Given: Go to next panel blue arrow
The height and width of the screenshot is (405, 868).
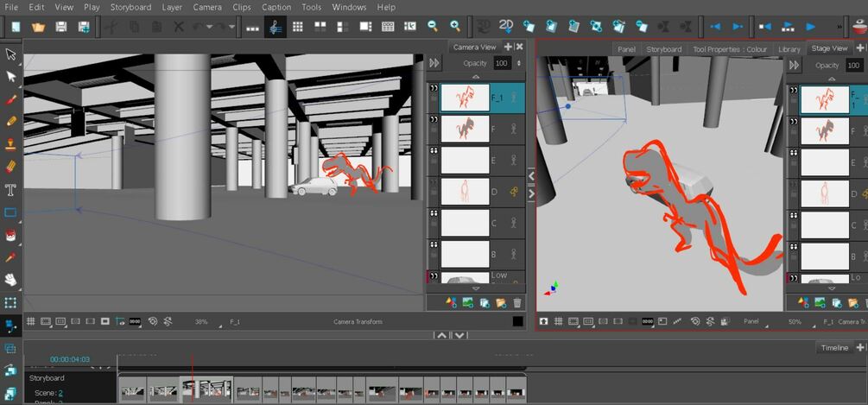Looking at the screenshot, I should (738, 27).
